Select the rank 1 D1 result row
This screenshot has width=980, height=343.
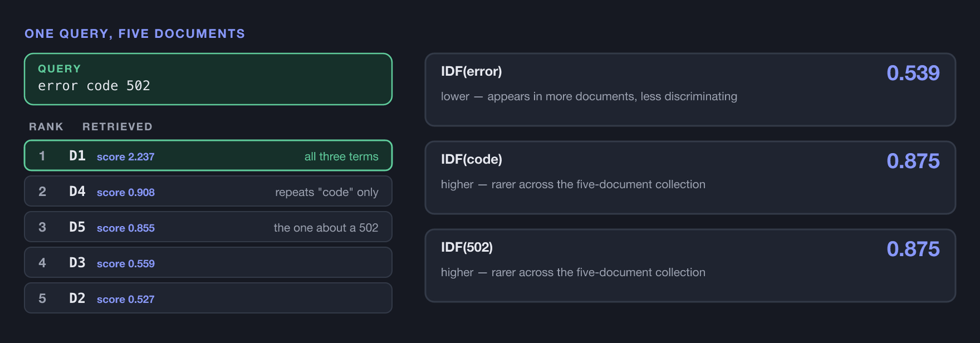point(208,156)
